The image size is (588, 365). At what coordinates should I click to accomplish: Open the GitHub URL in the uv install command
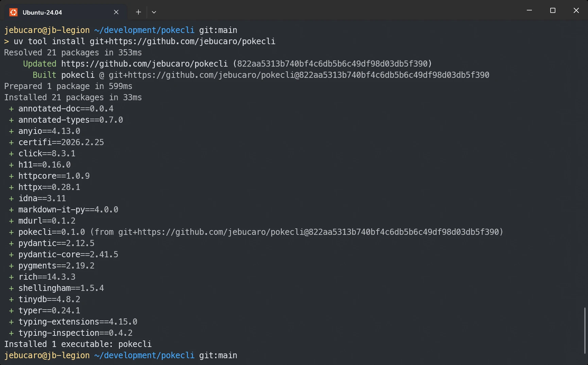point(183,41)
